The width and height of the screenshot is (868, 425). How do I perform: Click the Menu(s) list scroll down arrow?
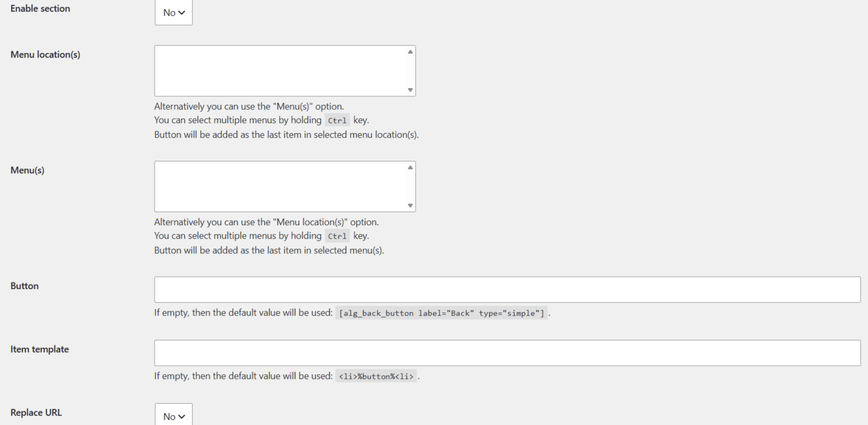[x=410, y=206]
